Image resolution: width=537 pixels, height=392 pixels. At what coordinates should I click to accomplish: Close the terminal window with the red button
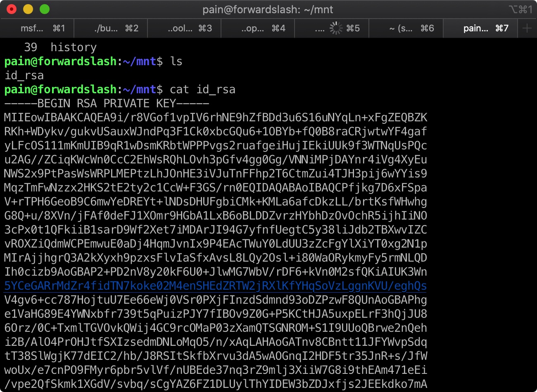12,9
